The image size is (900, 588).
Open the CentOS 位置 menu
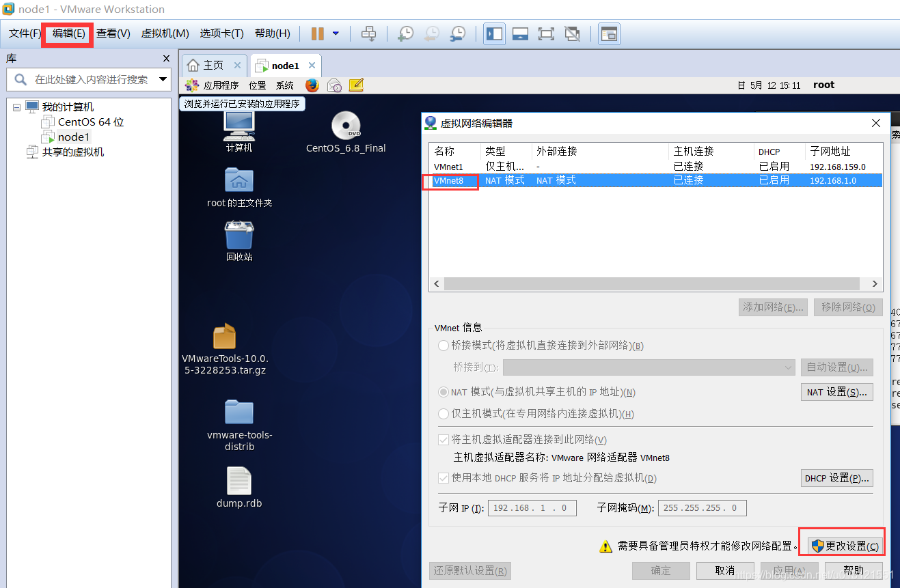(258, 85)
